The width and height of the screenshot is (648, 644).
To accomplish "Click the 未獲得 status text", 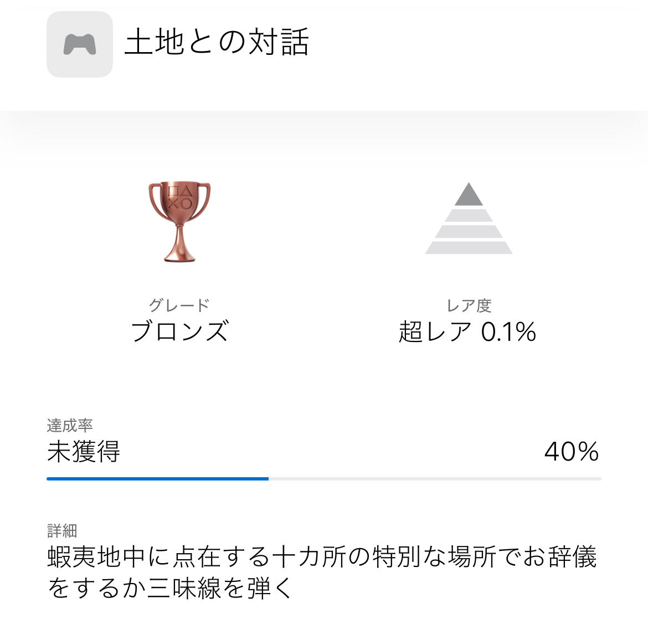I will coord(84,452).
